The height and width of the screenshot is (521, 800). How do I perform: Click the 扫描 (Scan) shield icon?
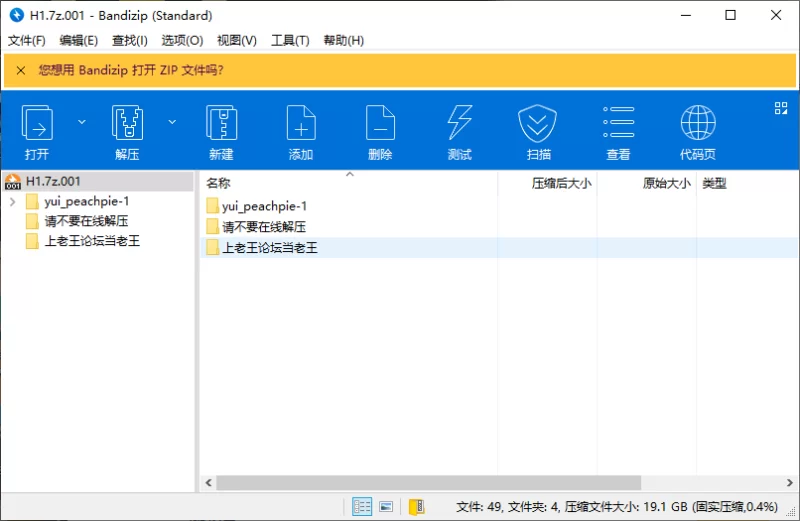pyautogui.click(x=538, y=124)
